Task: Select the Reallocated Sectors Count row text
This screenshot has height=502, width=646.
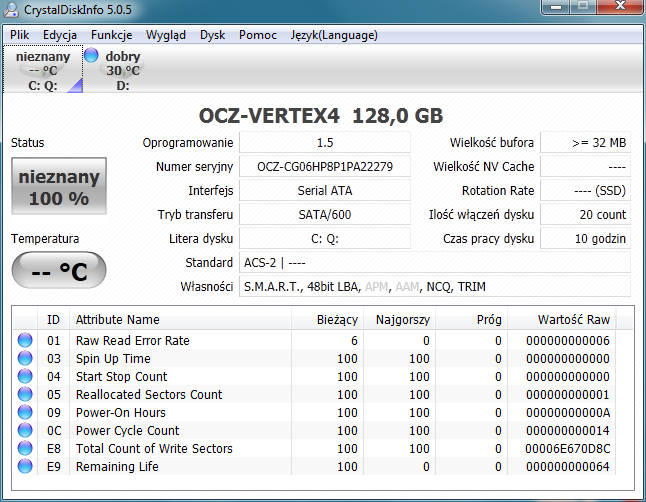Action: [149, 394]
